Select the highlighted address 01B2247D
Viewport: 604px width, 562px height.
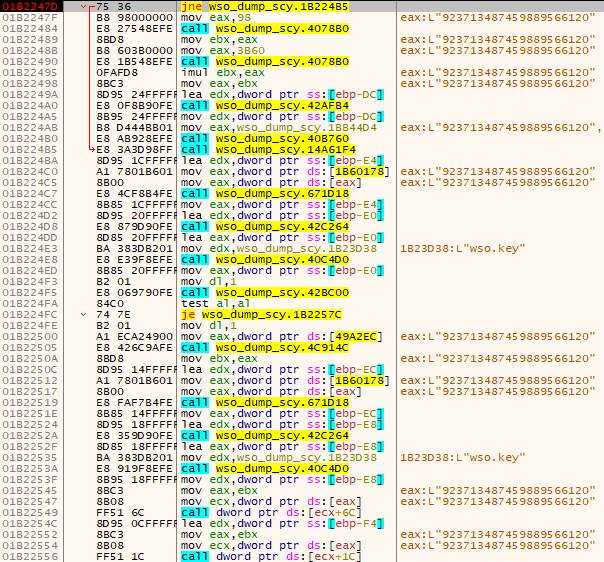click(x=32, y=7)
